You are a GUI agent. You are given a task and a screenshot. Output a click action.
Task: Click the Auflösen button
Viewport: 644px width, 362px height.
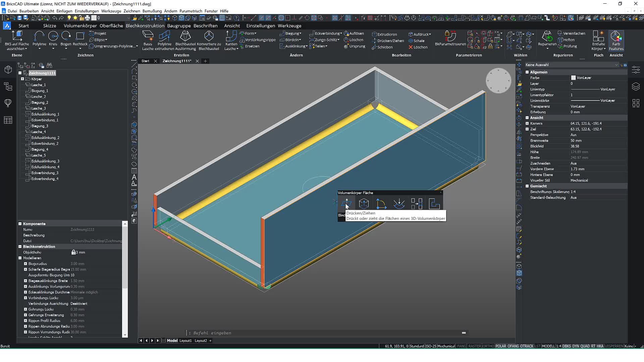[x=354, y=34]
